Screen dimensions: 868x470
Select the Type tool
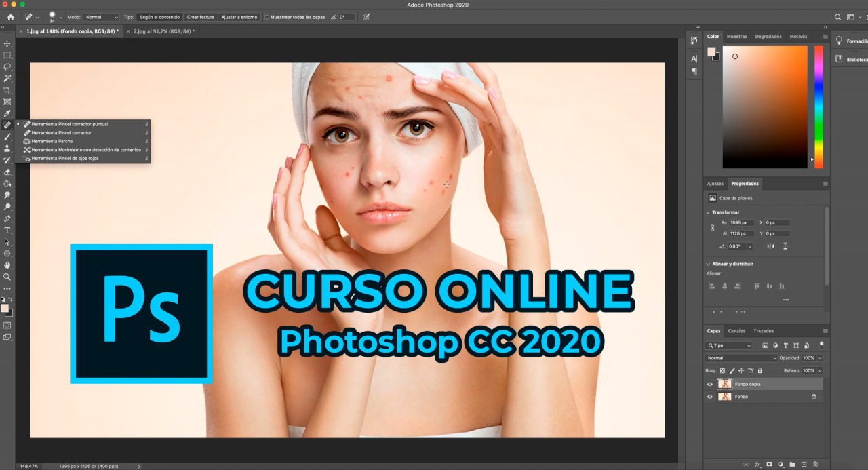[7, 230]
